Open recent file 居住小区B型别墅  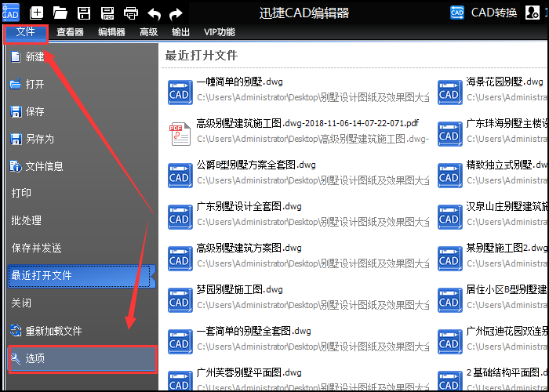(507, 289)
